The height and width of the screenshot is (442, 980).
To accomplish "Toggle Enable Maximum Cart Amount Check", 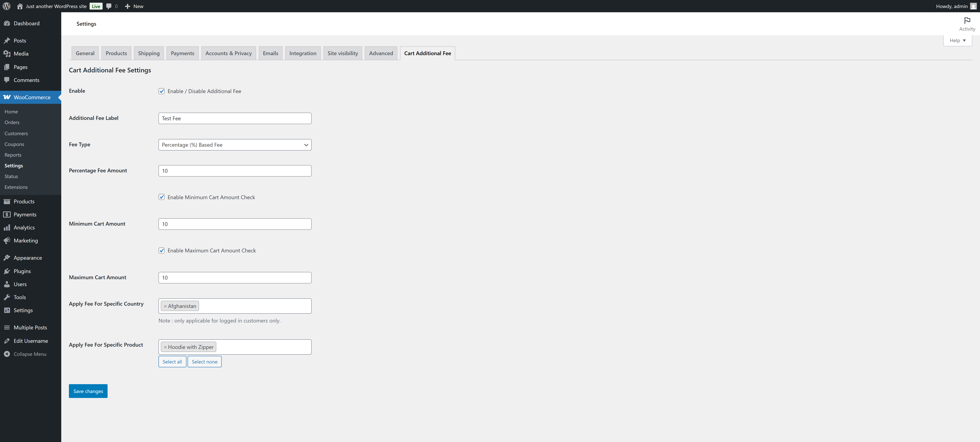I will [x=162, y=250].
